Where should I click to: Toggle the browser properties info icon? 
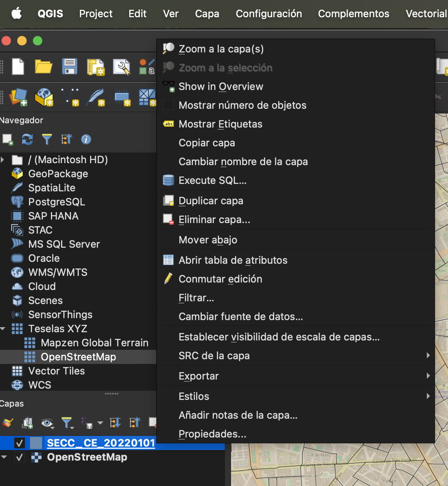86,139
